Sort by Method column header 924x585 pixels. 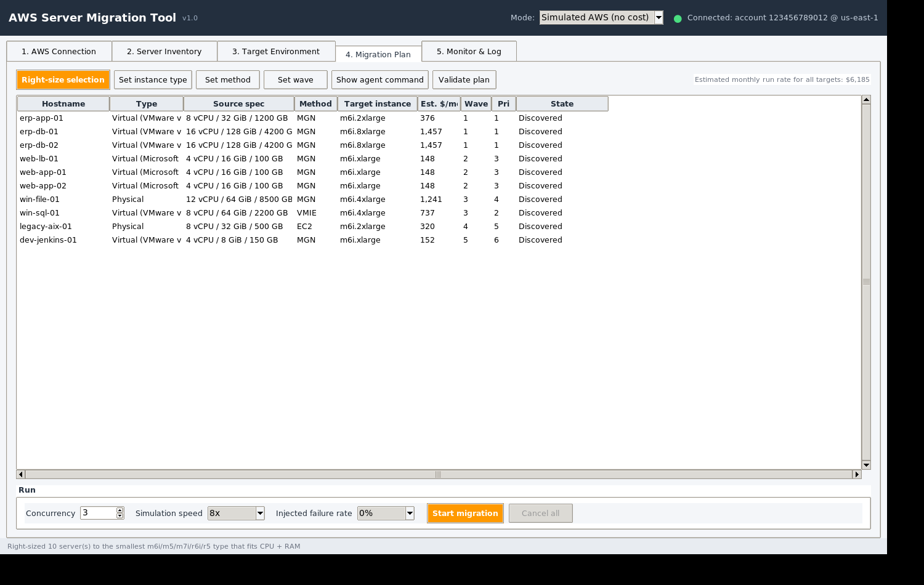point(316,104)
